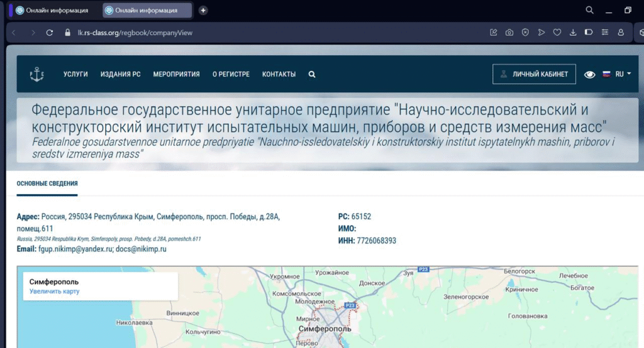Open the easy setup sliders icon

pyautogui.click(x=605, y=33)
